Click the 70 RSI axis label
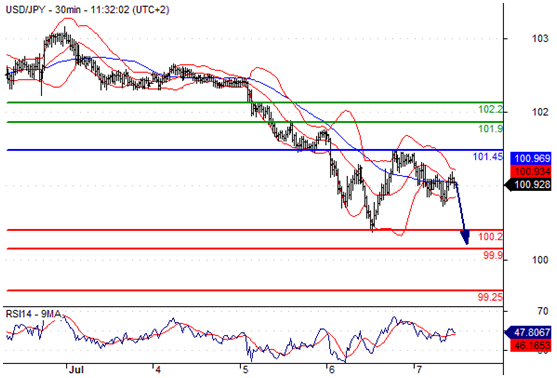 pyautogui.click(x=543, y=312)
